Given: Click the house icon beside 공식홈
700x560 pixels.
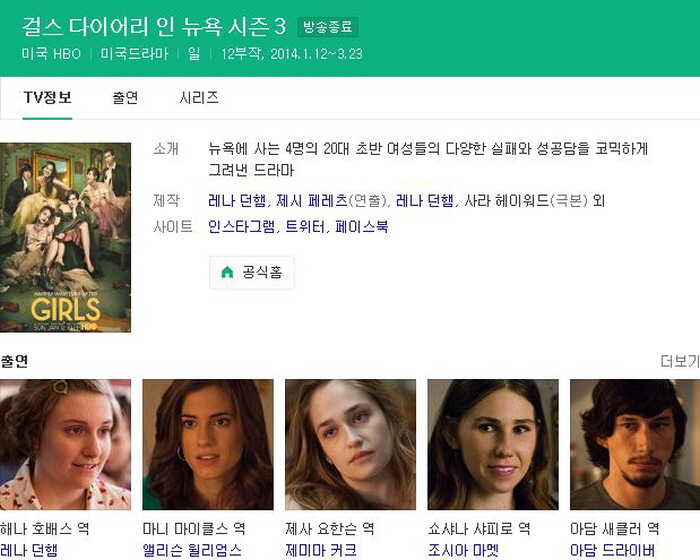Looking at the screenshot, I should 227,272.
